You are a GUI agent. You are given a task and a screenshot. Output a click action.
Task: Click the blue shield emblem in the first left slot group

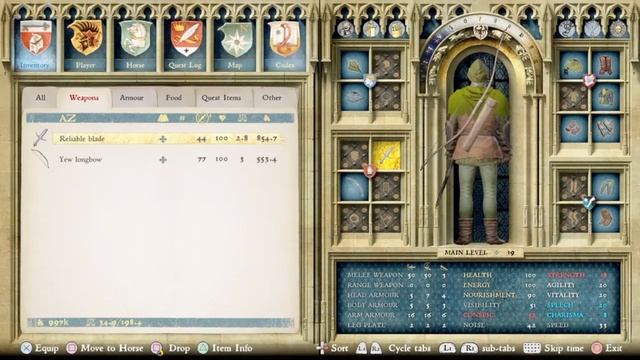click(370, 81)
